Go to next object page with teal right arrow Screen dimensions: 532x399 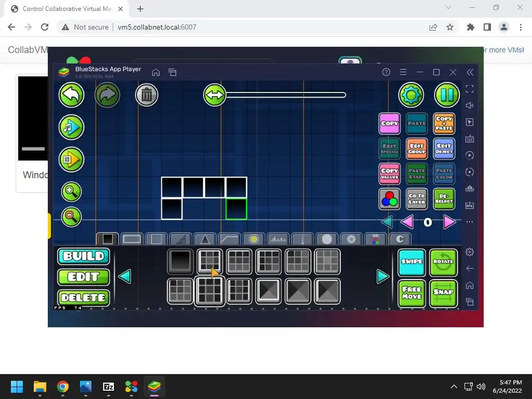click(383, 276)
